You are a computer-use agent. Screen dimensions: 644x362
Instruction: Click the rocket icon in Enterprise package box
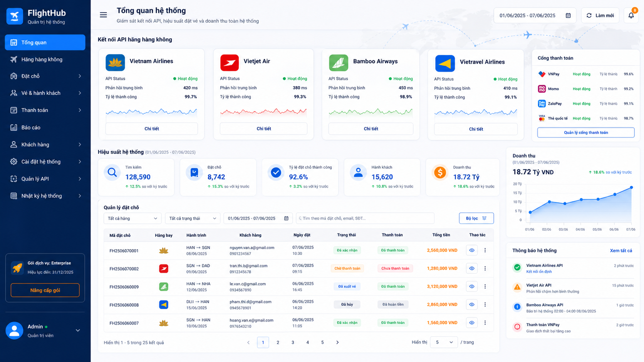(17, 268)
